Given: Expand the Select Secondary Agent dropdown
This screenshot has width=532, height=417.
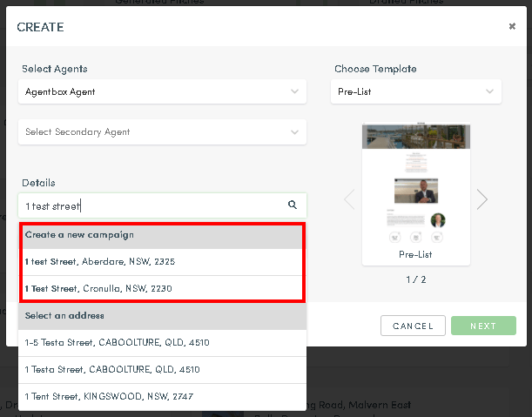Looking at the screenshot, I should (162, 131).
